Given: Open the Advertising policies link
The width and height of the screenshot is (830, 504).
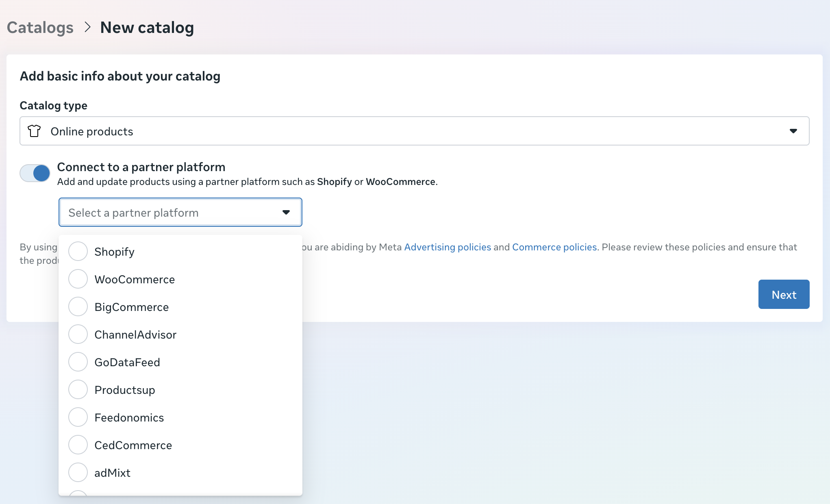Looking at the screenshot, I should tap(448, 247).
